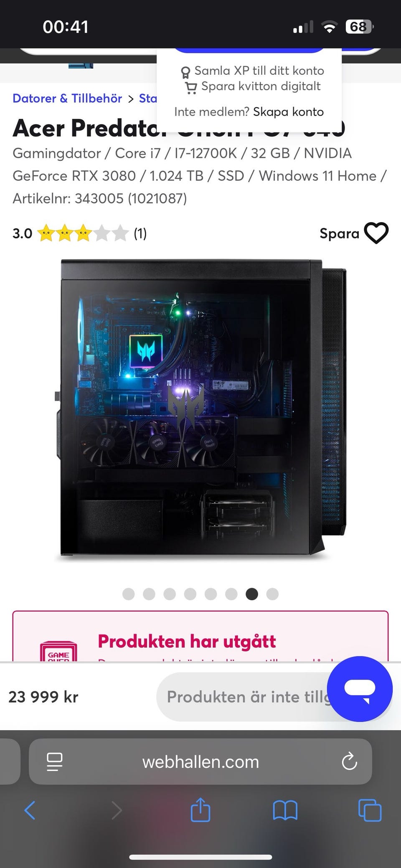Select the last image carousel dot
The height and width of the screenshot is (868, 401).
tap(272, 594)
